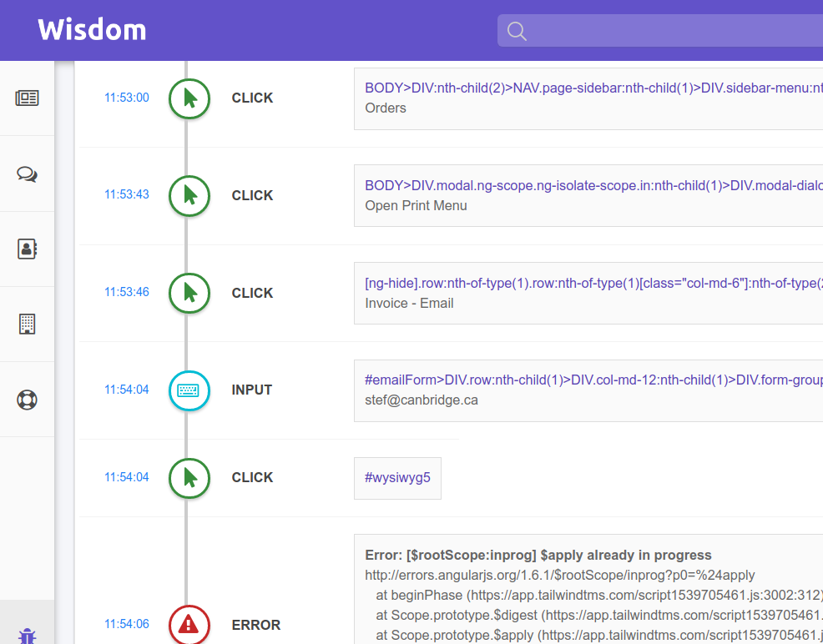
Task: Click the $rootScope:inprog error heading
Action: click(538, 555)
